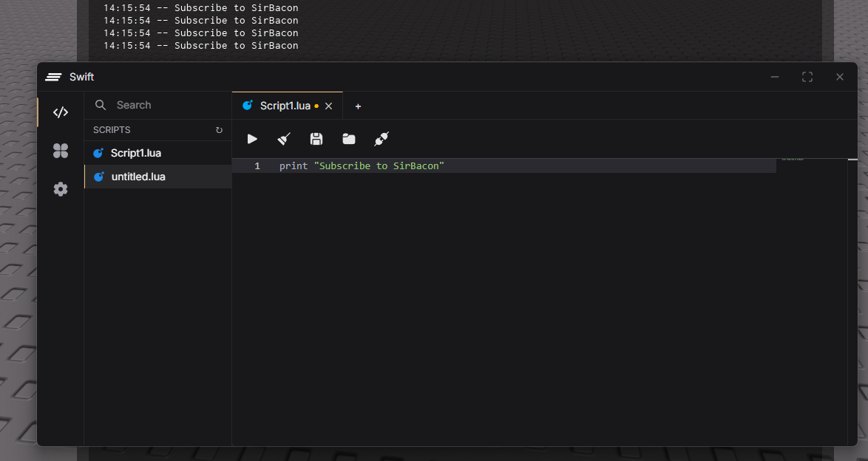Open the four-leaf hub icon in sidebar
868x461 pixels.
click(61, 151)
